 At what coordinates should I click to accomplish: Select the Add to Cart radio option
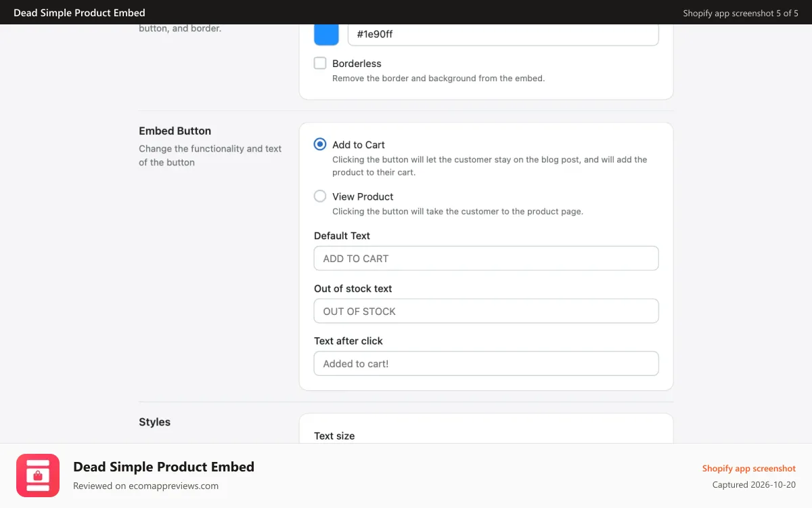pyautogui.click(x=320, y=144)
